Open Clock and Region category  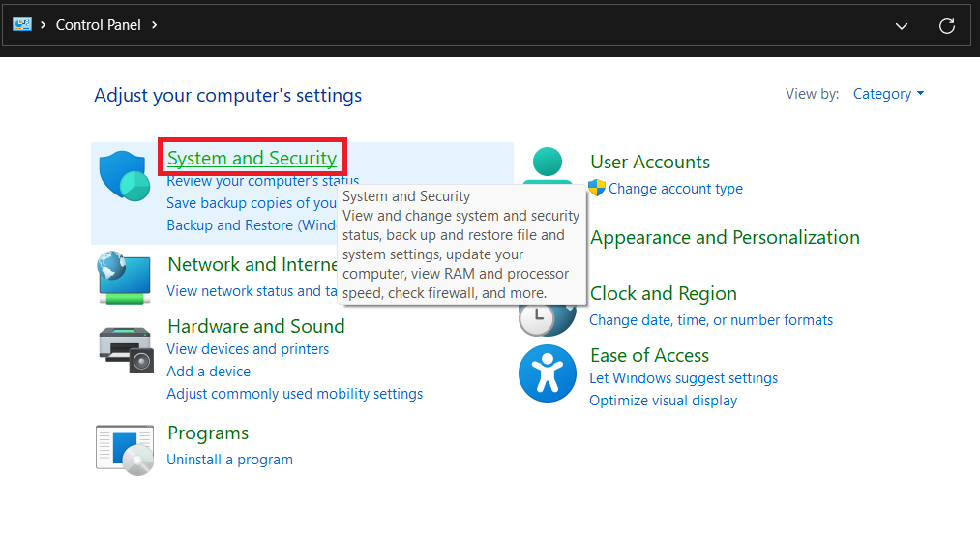pyautogui.click(x=663, y=294)
